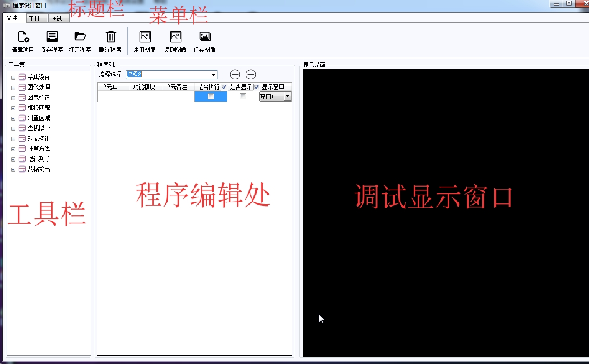Click the 功能模块 column header

[146, 87]
